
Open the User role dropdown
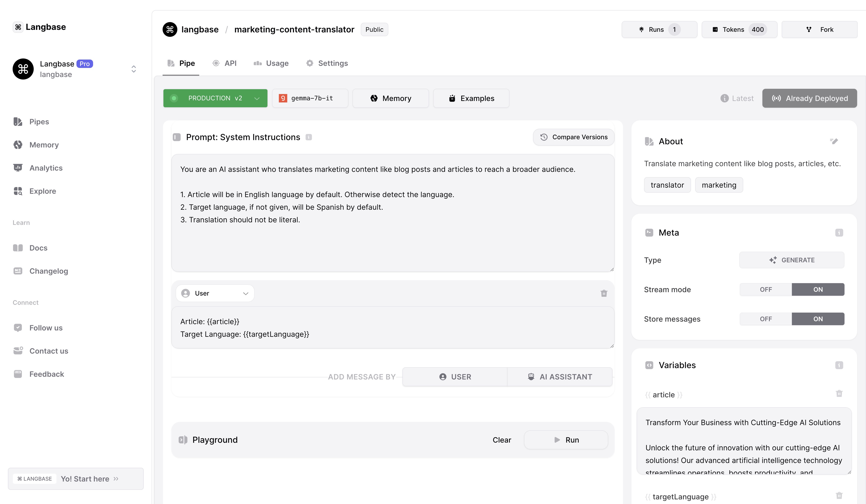215,293
